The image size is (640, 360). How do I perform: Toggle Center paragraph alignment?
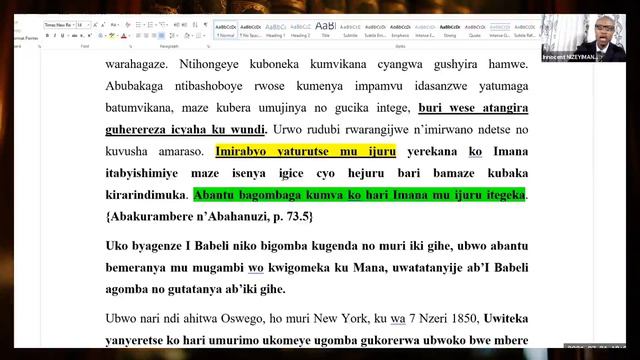(146, 36)
